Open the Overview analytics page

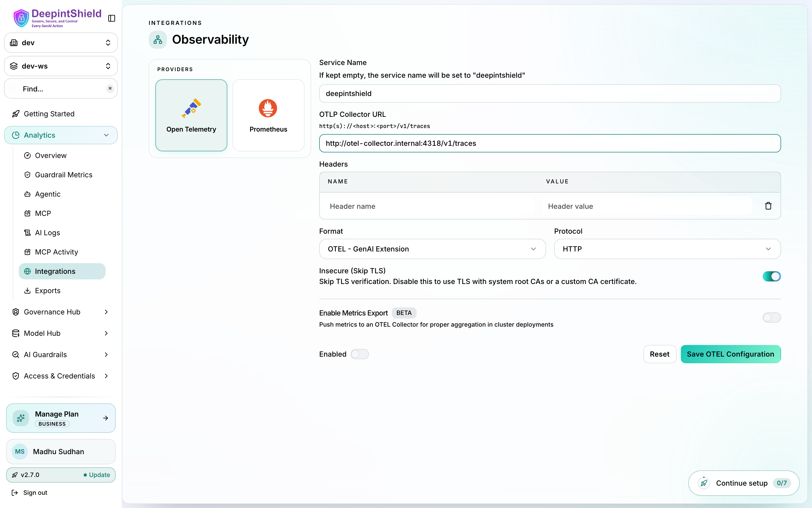click(62, 155)
